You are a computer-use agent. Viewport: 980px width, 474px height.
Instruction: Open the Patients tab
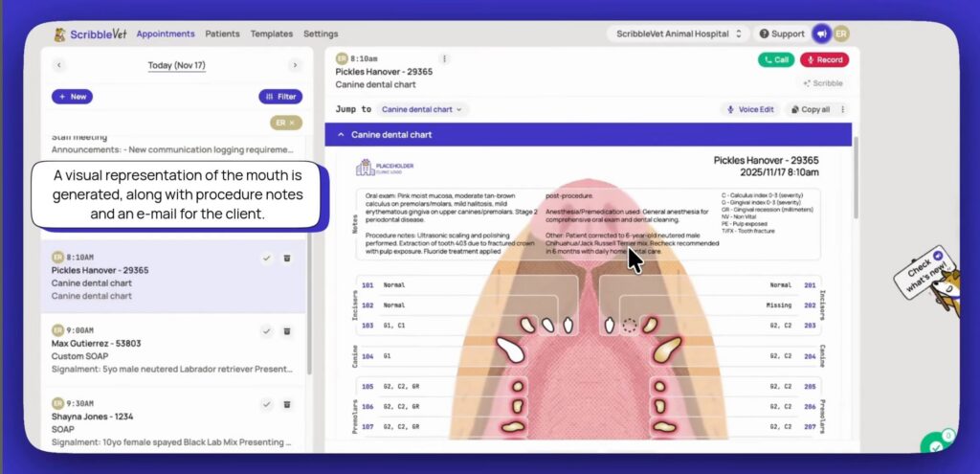222,34
